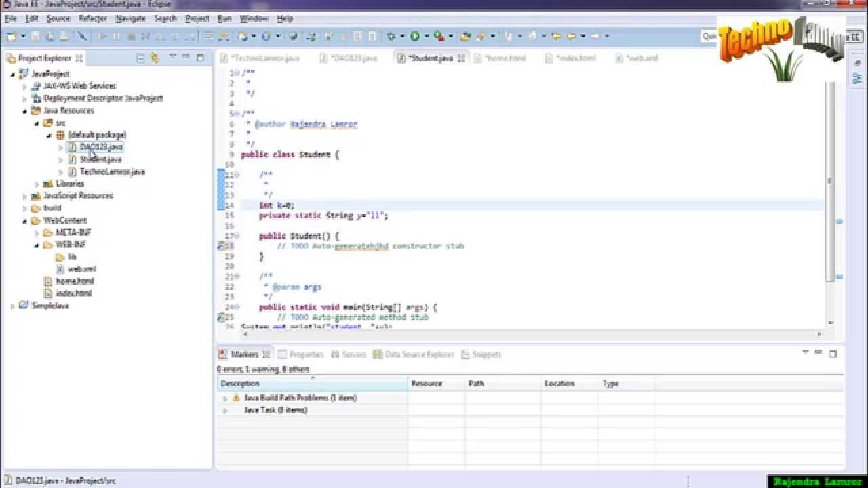
Task: Maximize the Project Explorer view
Action: [200, 58]
